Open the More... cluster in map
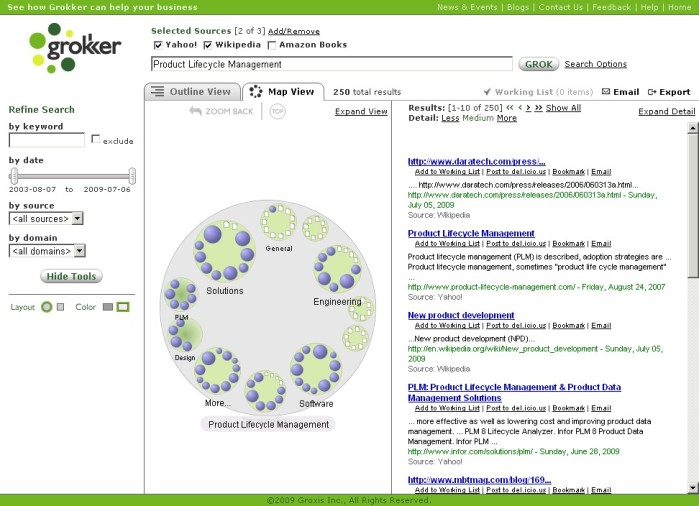The width and height of the screenshot is (699, 506). 217,371
